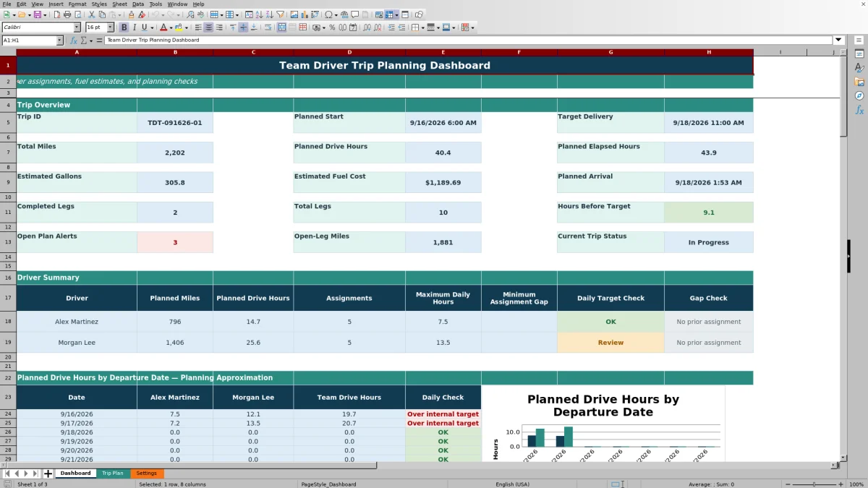This screenshot has width=868, height=488.
Task: Open the sidebar Navigator compass icon
Action: tap(859, 95)
